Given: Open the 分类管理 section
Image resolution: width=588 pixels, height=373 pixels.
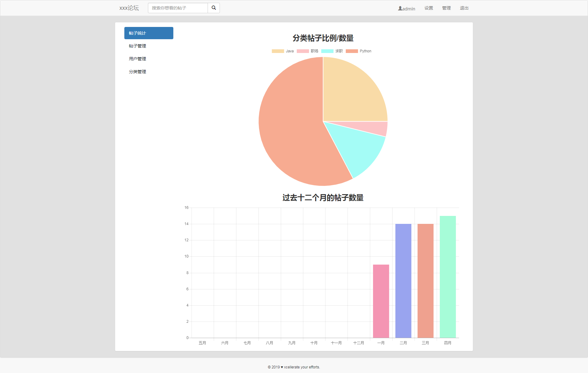Looking at the screenshot, I should pyautogui.click(x=137, y=72).
